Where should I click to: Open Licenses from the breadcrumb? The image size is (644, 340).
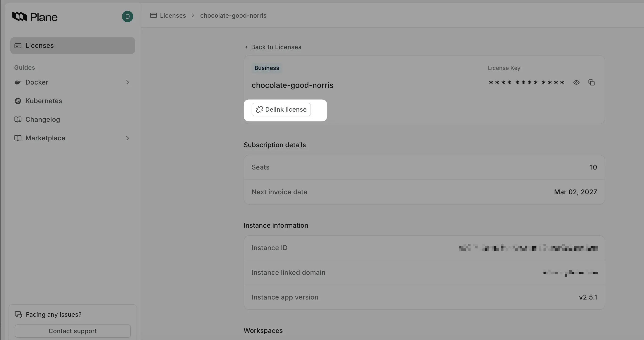coord(173,15)
